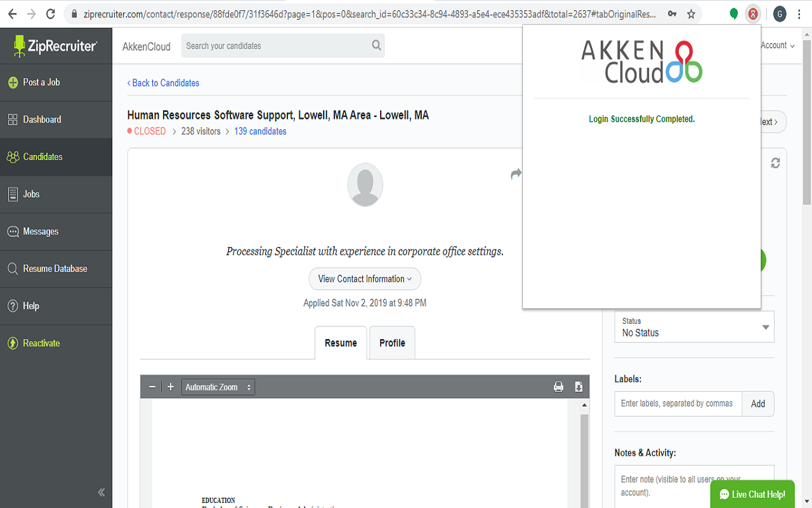Viewport: 812px width, 508px height.
Task: Click the job title Human Resources Software Support
Action: click(x=278, y=116)
